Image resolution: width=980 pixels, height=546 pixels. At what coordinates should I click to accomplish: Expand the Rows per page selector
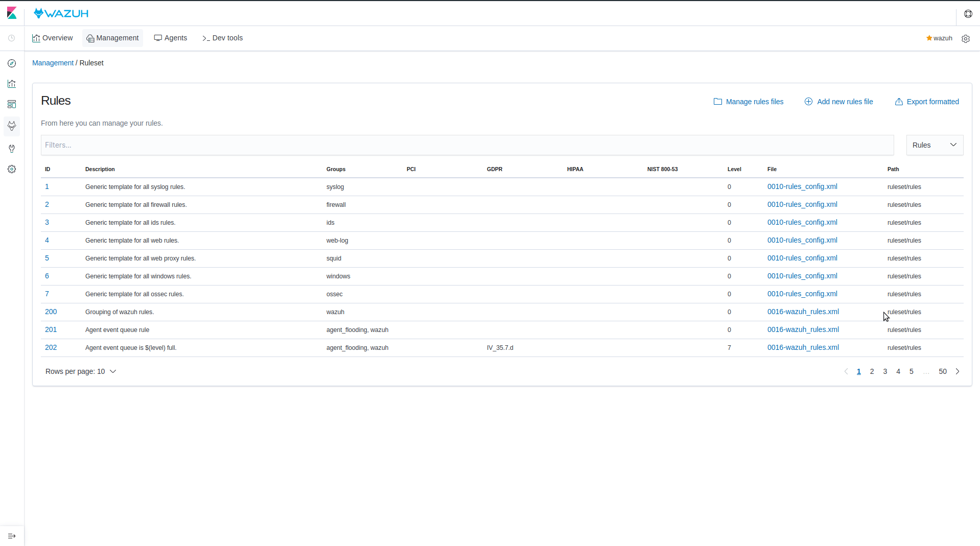pyautogui.click(x=80, y=371)
